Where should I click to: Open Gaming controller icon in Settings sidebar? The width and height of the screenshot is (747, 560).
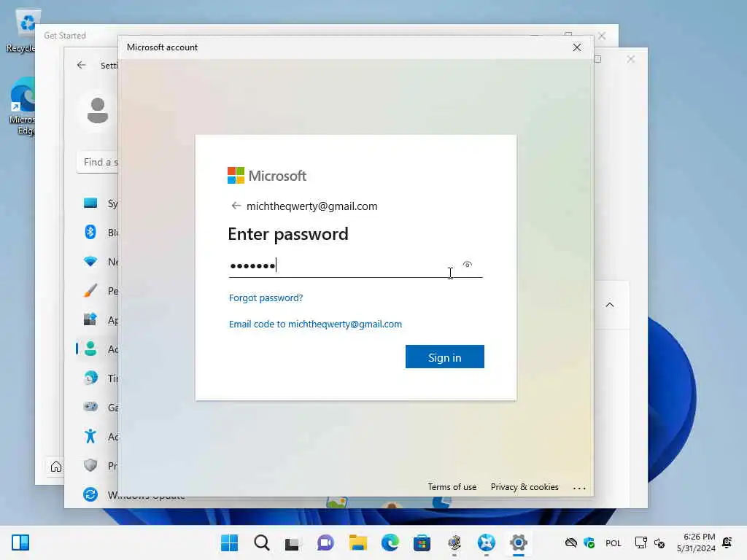click(90, 407)
